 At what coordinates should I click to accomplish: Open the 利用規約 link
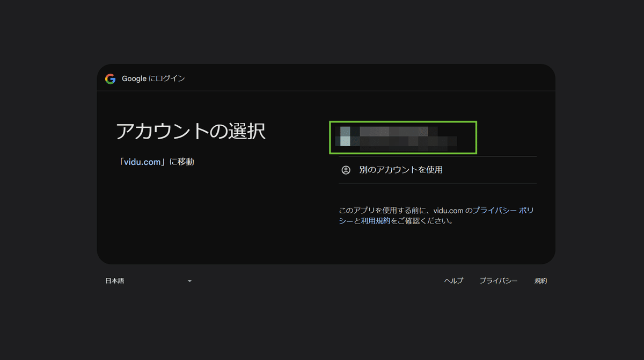pyautogui.click(x=376, y=221)
